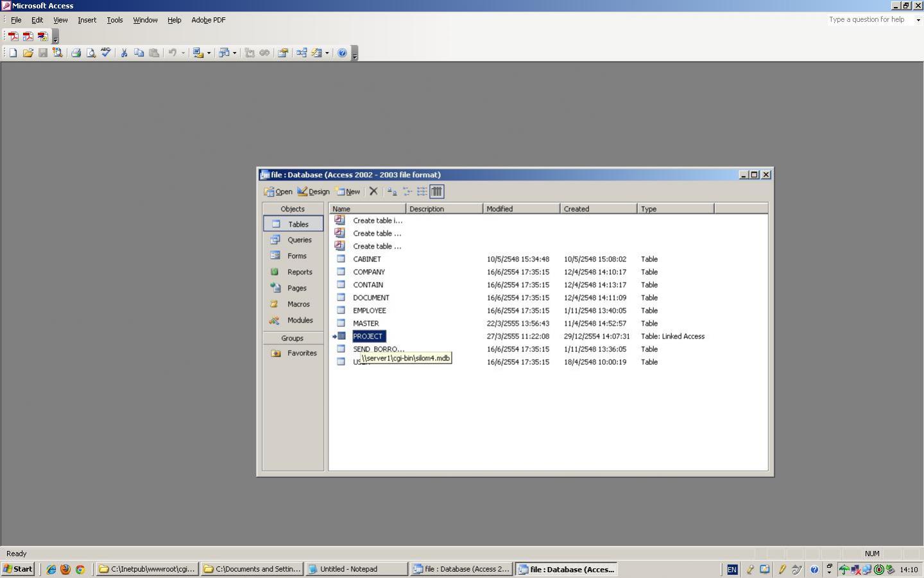Click the Cut scissors icon
The image size is (924, 578).
(124, 53)
